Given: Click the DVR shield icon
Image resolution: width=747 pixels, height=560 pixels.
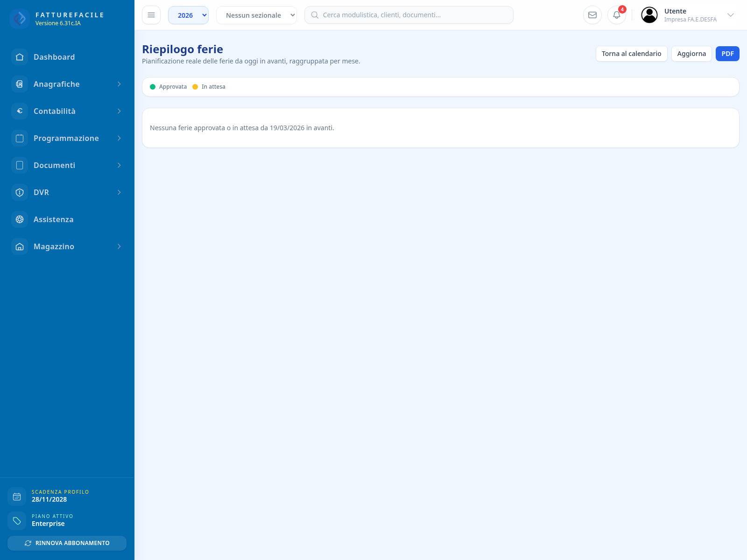Looking at the screenshot, I should pos(20,192).
